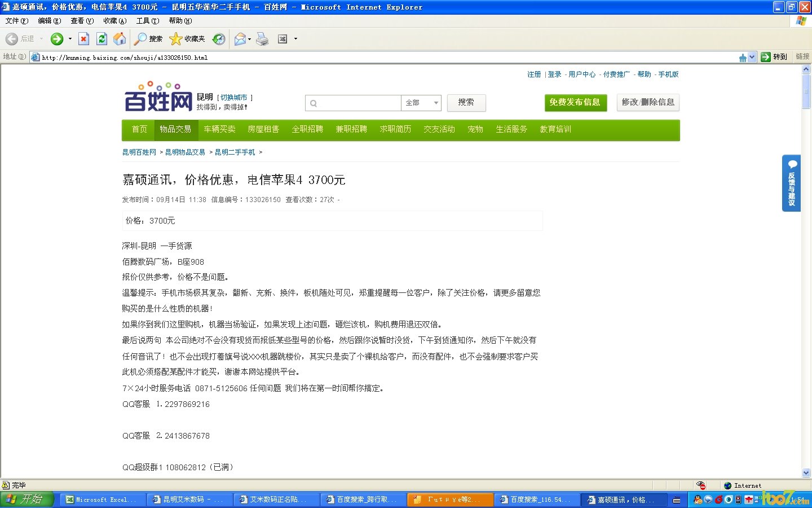
Task: Select the 首页 navigation tab
Action: 139,129
